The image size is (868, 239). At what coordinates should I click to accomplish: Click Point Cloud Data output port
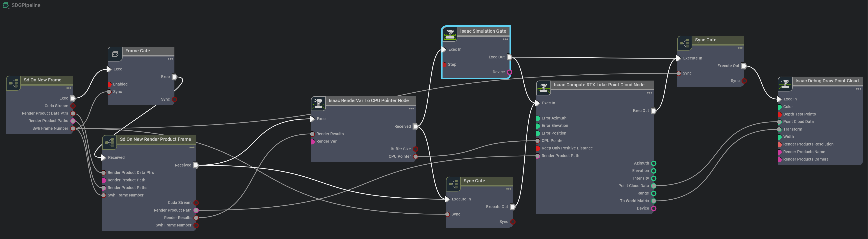tap(654, 186)
